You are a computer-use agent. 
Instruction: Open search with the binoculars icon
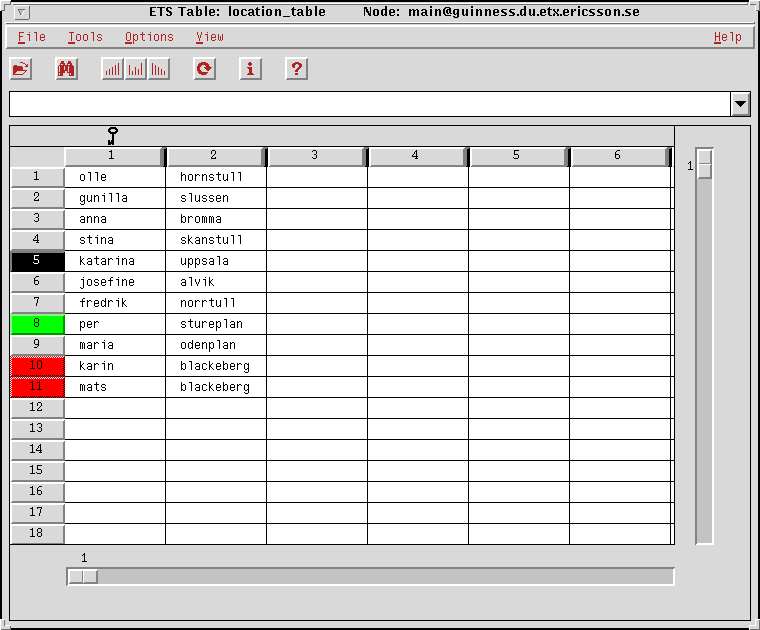click(x=66, y=69)
